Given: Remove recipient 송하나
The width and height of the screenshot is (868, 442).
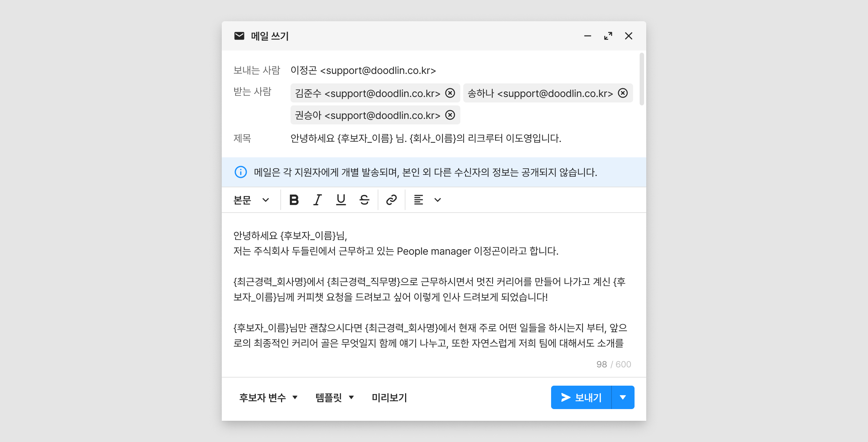Looking at the screenshot, I should (623, 93).
